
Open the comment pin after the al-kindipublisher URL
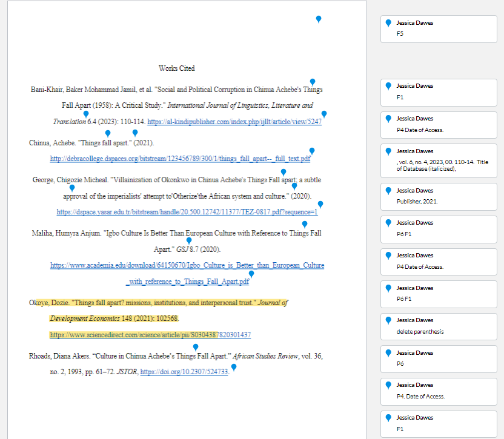(324, 114)
